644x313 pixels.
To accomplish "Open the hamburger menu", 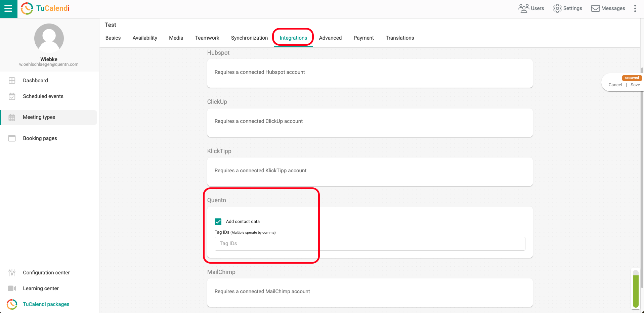I will point(8,9).
